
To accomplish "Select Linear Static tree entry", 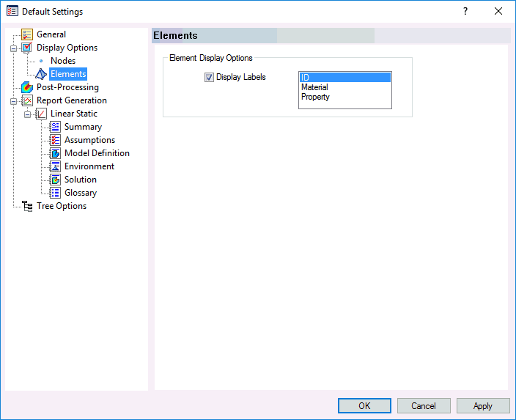I will pos(74,114).
